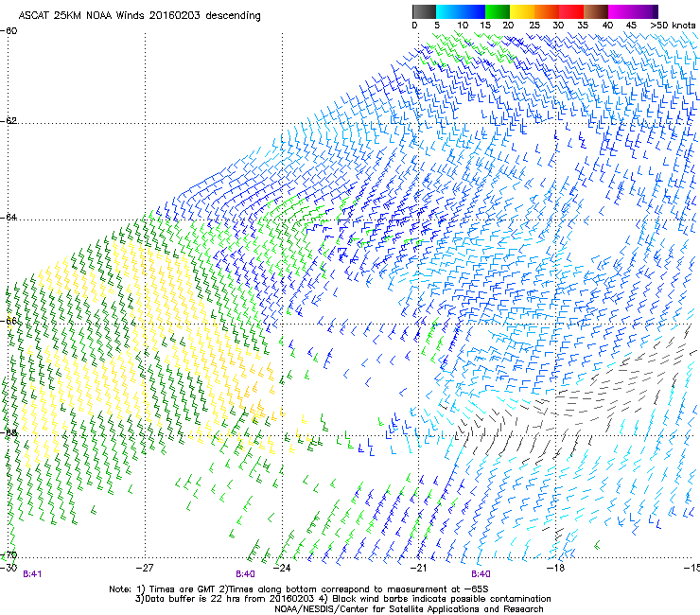Click the blue 10-15 knots legend segment
Viewport: 700px width, 615px height.
point(473,11)
